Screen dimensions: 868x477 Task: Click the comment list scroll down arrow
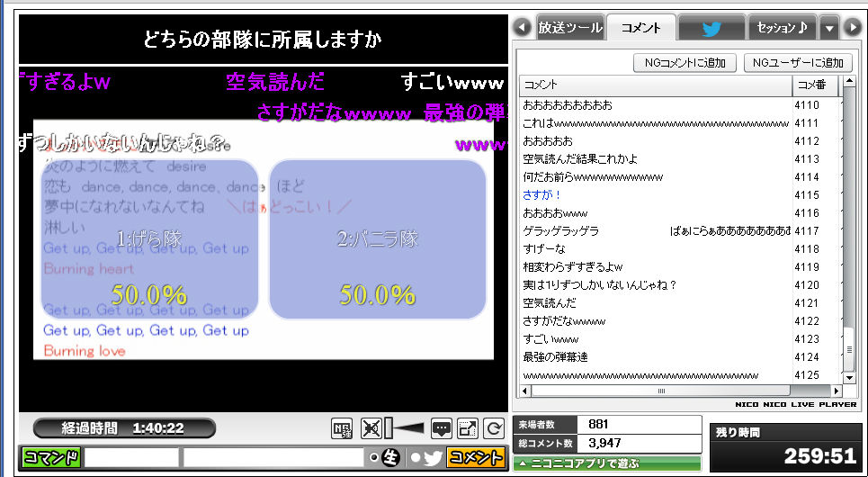(x=849, y=378)
